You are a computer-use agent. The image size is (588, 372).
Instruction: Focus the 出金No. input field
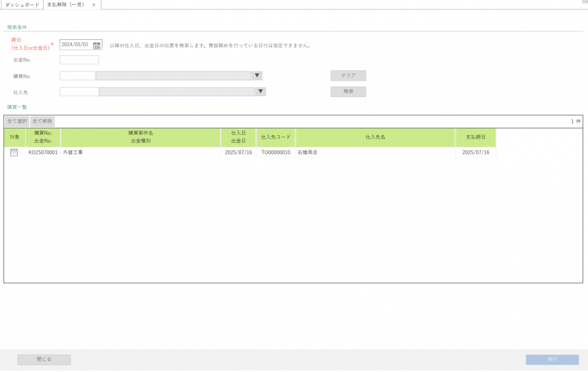pyautogui.click(x=79, y=60)
